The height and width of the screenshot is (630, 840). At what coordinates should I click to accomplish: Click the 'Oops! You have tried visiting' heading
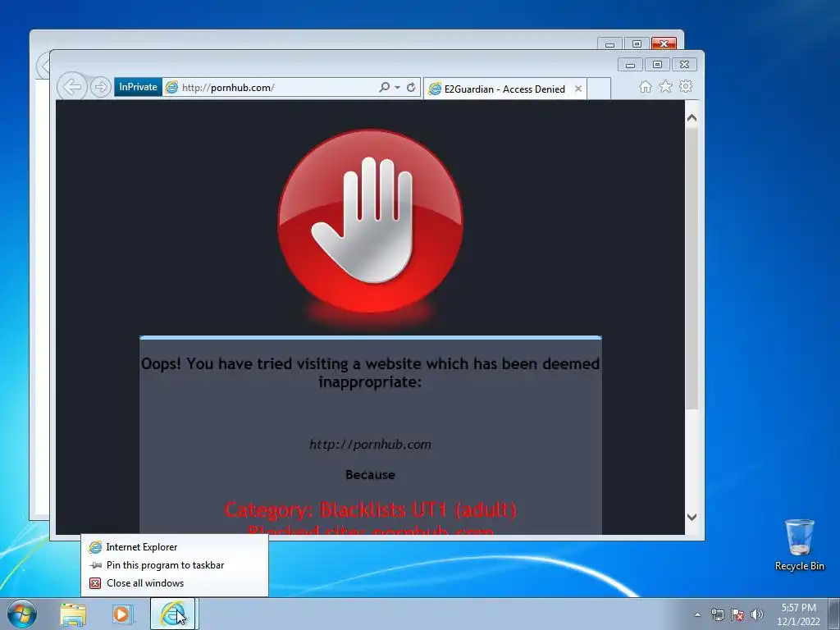tap(370, 372)
